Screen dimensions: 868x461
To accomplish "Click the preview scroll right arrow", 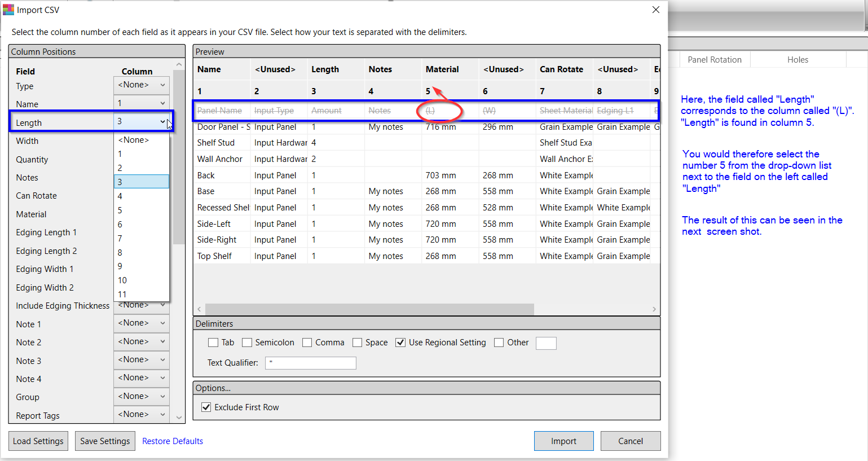I will point(654,309).
